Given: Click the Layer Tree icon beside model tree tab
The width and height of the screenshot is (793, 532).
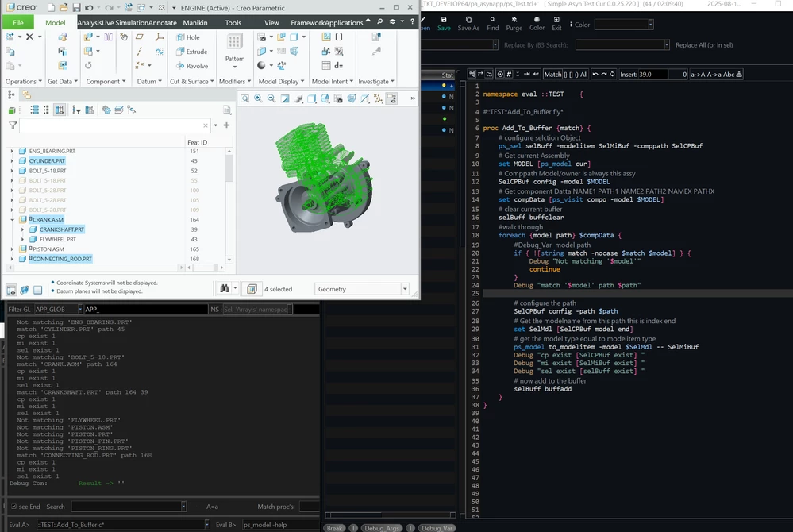Looking at the screenshot, I should click(x=26, y=94).
